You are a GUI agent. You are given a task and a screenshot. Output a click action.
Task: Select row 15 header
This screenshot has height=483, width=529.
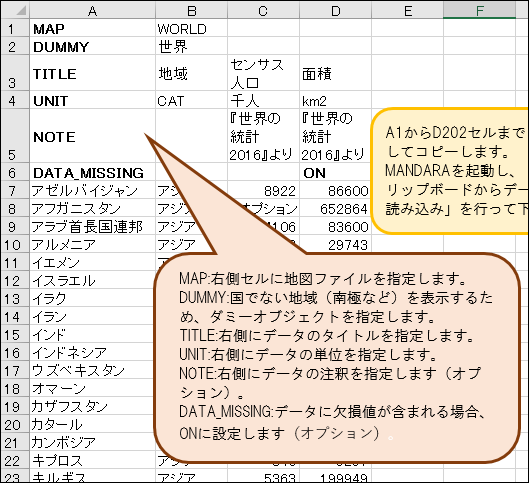coord(16,335)
